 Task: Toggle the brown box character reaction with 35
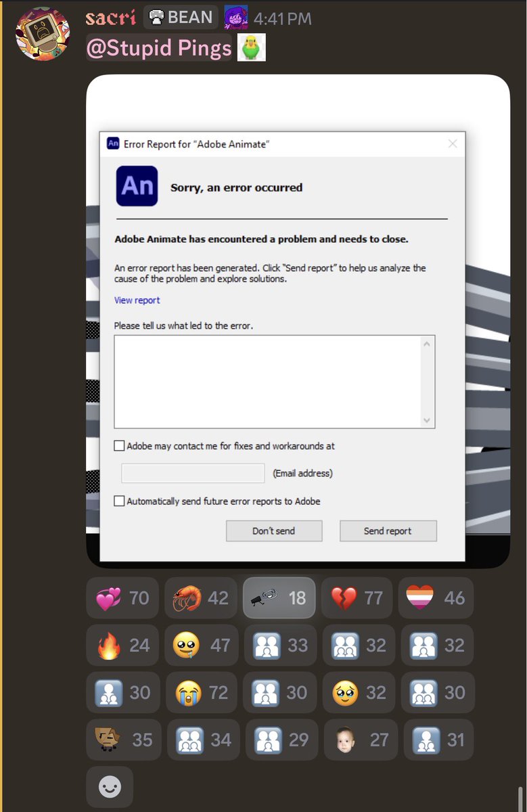coord(124,740)
